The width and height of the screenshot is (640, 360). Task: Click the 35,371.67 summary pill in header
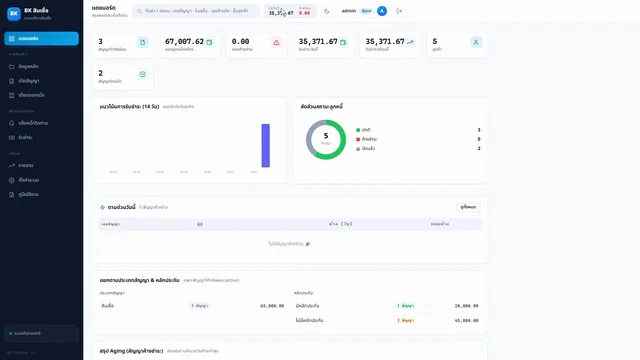click(x=290, y=11)
